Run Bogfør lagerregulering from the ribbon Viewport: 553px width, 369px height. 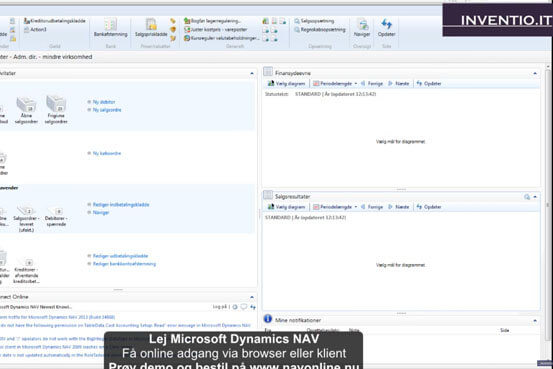[212, 21]
